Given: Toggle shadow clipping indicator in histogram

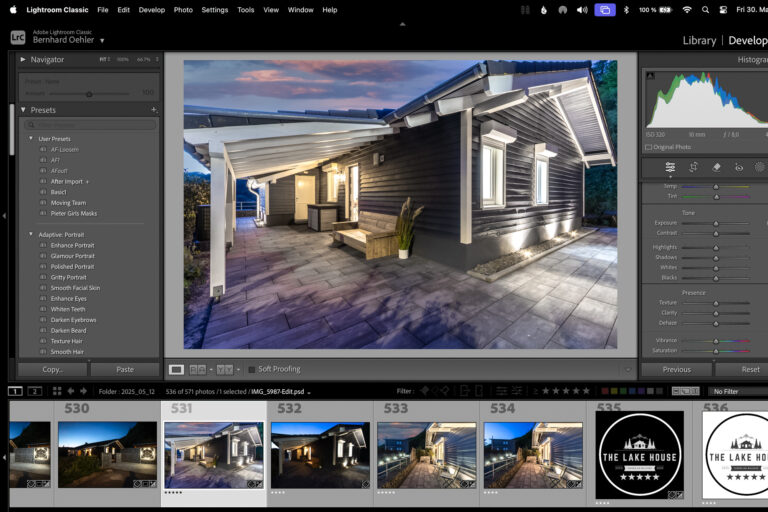Looking at the screenshot, I should coord(650,75).
